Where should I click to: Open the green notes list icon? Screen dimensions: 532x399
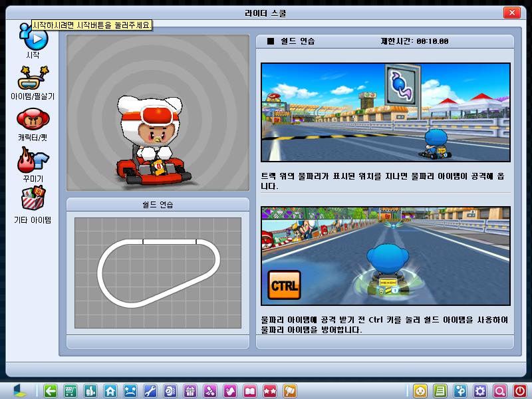click(x=440, y=391)
